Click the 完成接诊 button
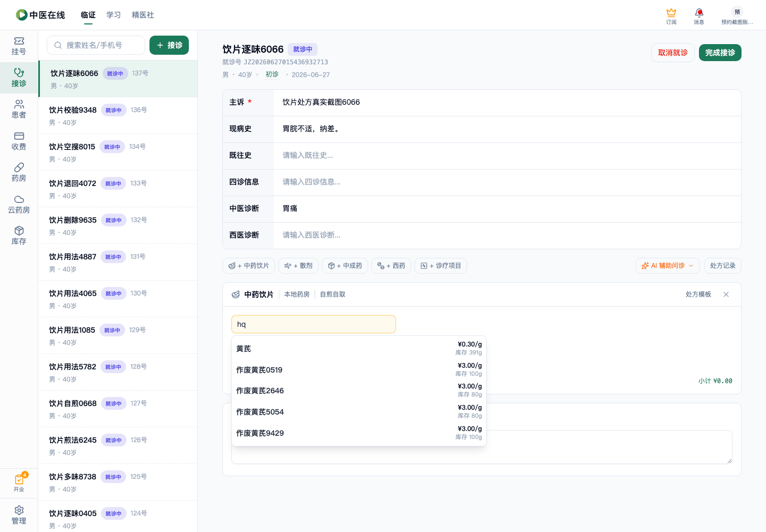Screen dimensions: 766x532 (720, 53)
